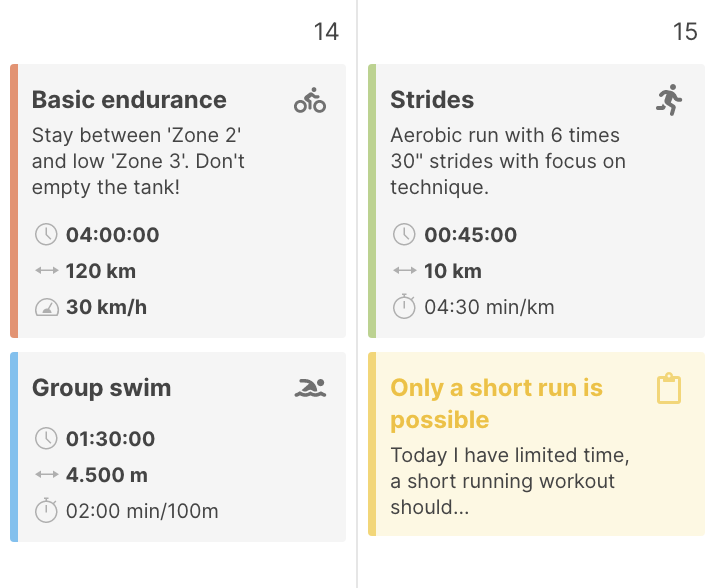
Task: Select day 14 in the calendar
Action: coord(326,32)
